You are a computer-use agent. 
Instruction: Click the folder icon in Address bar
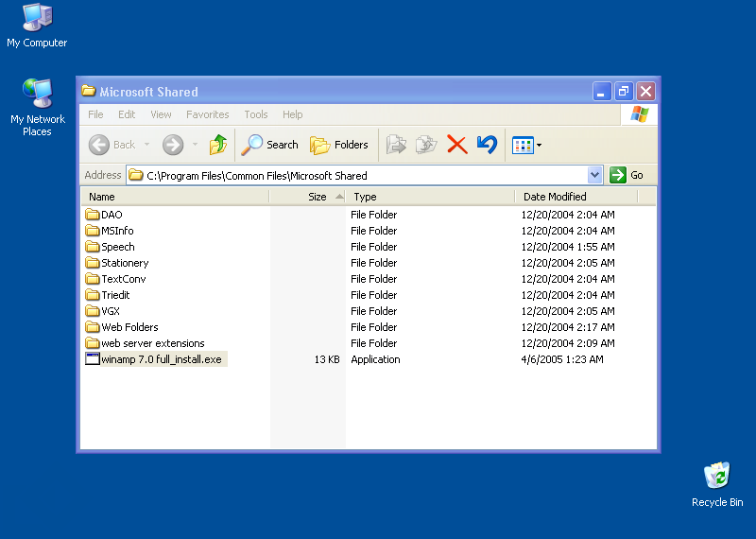(136, 175)
